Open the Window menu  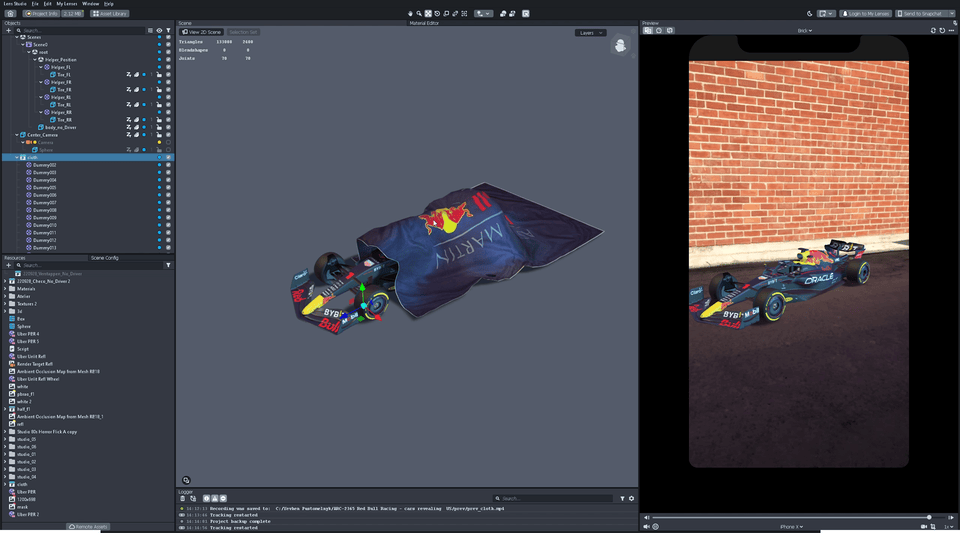(91, 4)
